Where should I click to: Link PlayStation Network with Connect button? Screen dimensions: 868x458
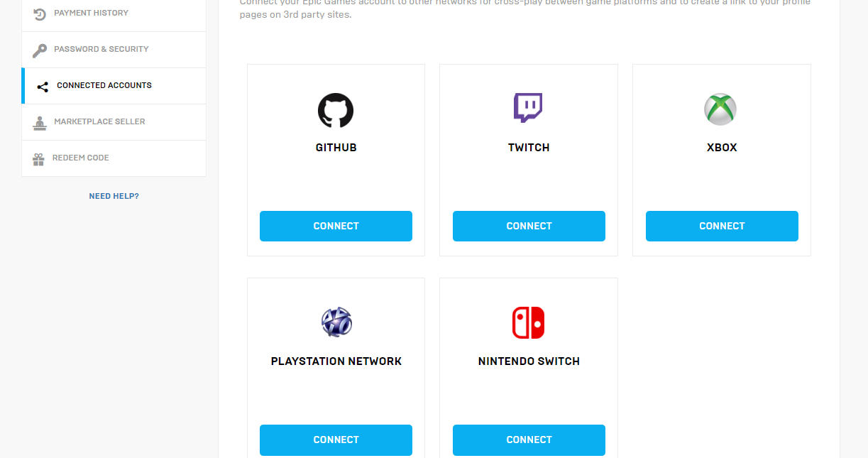pos(336,440)
